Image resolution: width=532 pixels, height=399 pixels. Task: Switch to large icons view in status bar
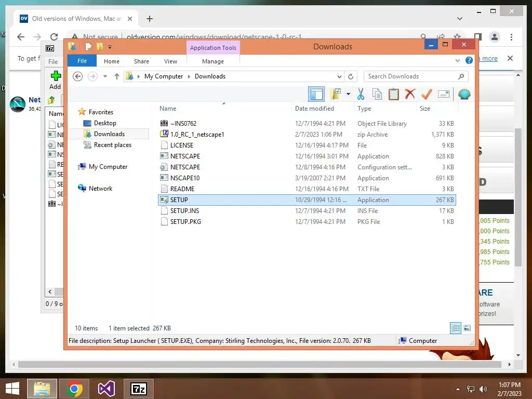467,328
